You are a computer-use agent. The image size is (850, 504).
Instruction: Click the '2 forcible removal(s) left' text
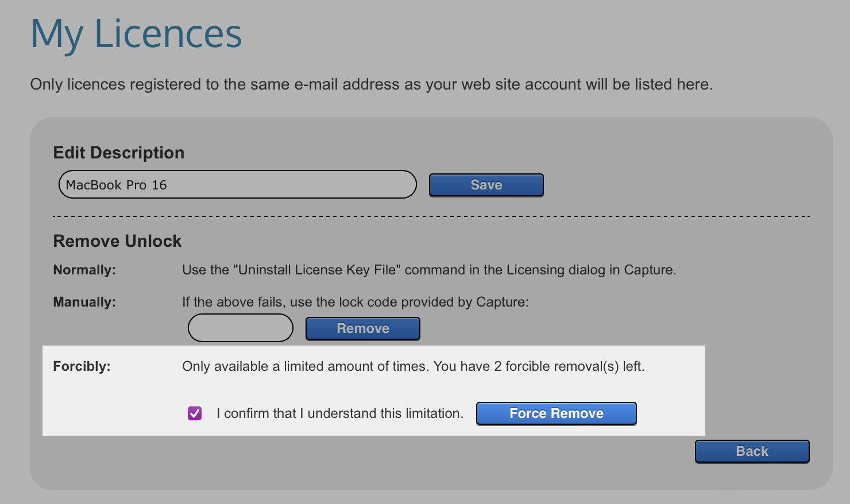click(x=569, y=366)
